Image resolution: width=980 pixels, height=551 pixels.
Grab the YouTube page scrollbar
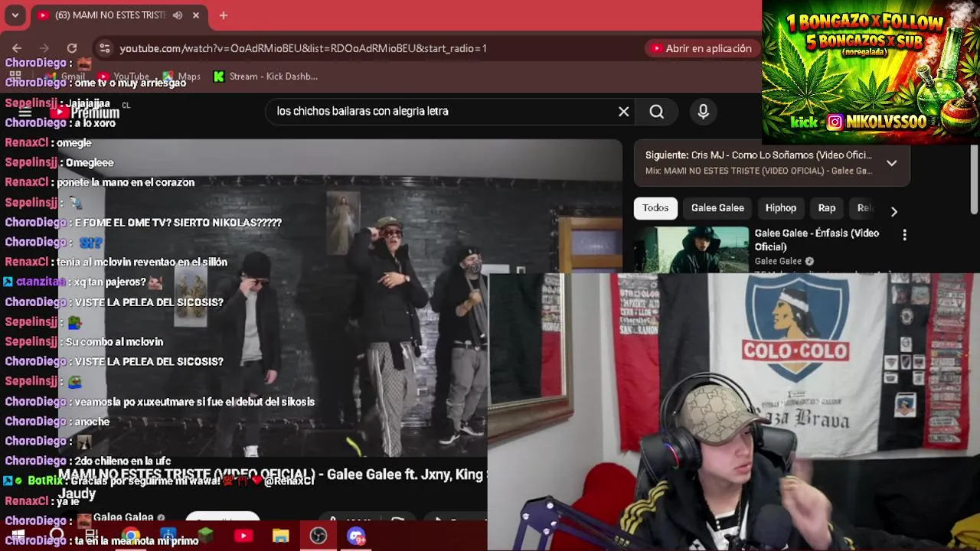(x=974, y=180)
